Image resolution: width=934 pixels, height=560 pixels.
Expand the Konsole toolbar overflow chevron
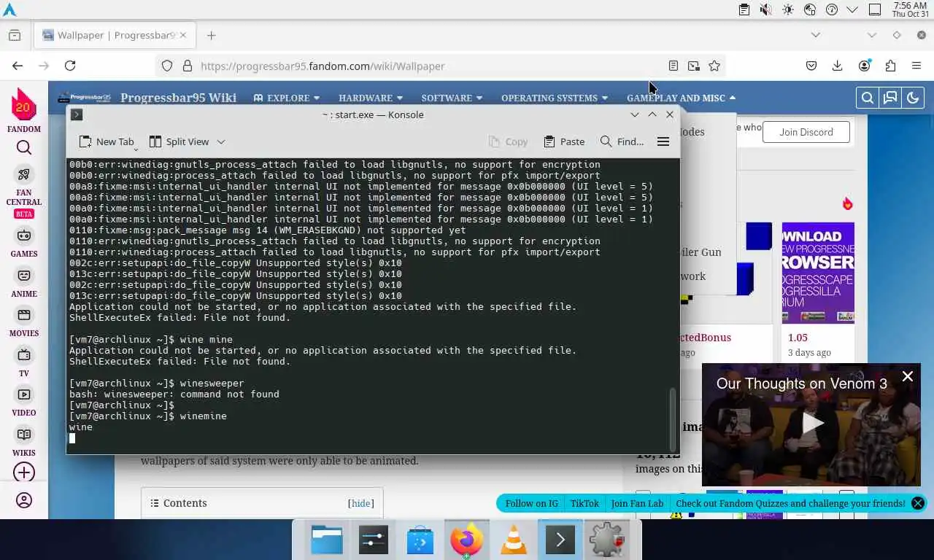221,141
